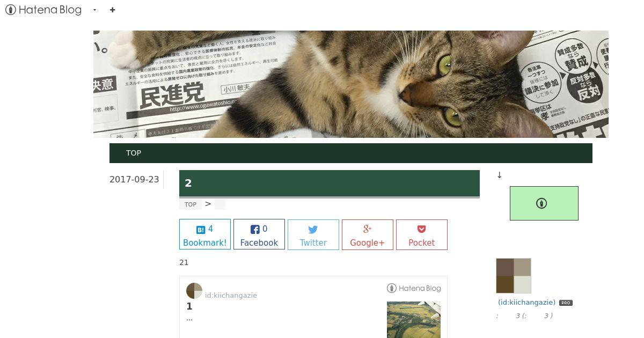The height and width of the screenshot is (338, 644).
Task: Select the TOP breadcrumb link
Action: tap(191, 204)
